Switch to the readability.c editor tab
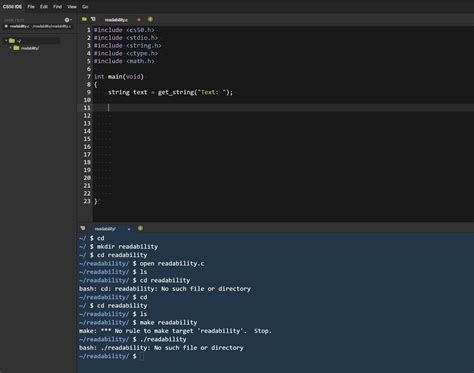 coord(116,20)
